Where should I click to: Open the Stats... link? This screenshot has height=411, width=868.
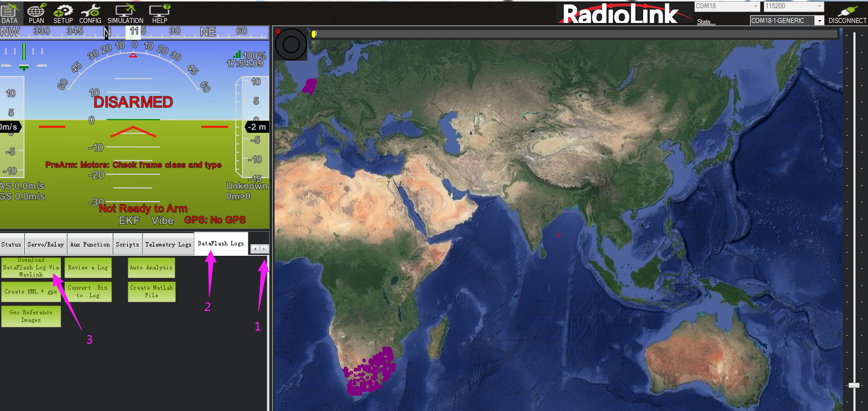pyautogui.click(x=705, y=22)
